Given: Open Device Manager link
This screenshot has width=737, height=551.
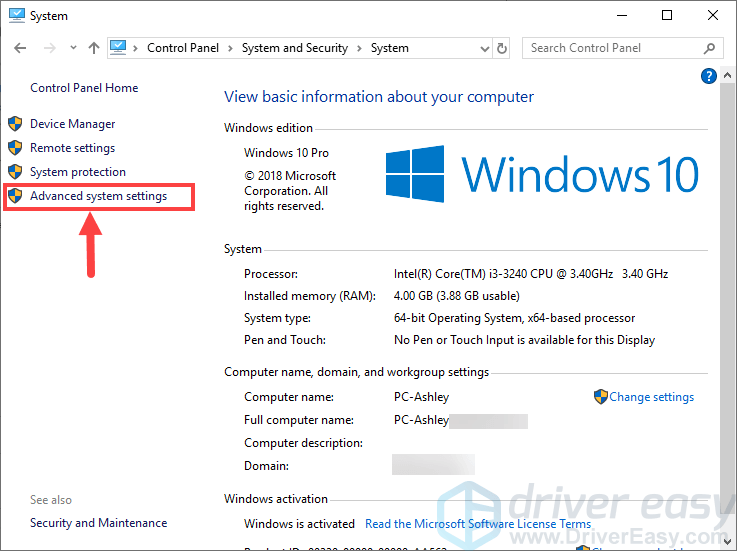Looking at the screenshot, I should pos(72,124).
